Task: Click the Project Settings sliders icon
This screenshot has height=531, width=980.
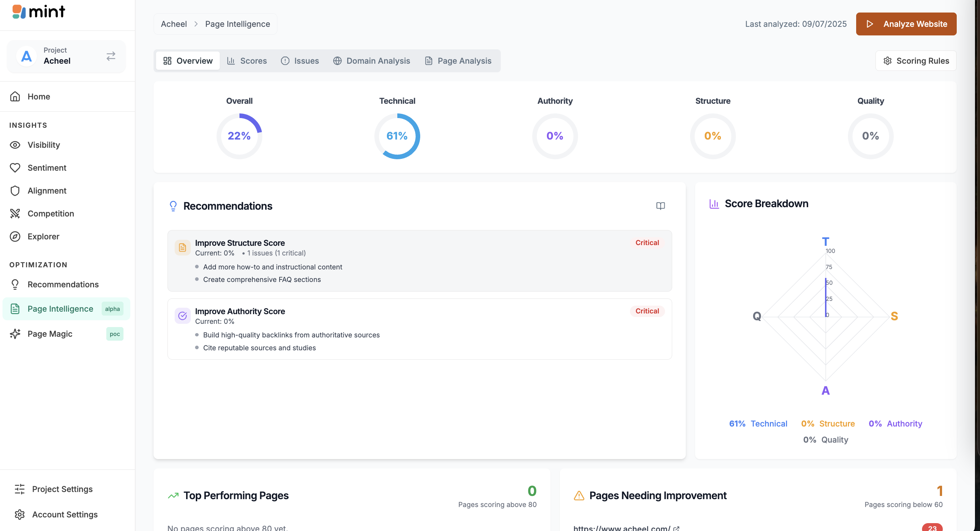Action: 19,489
